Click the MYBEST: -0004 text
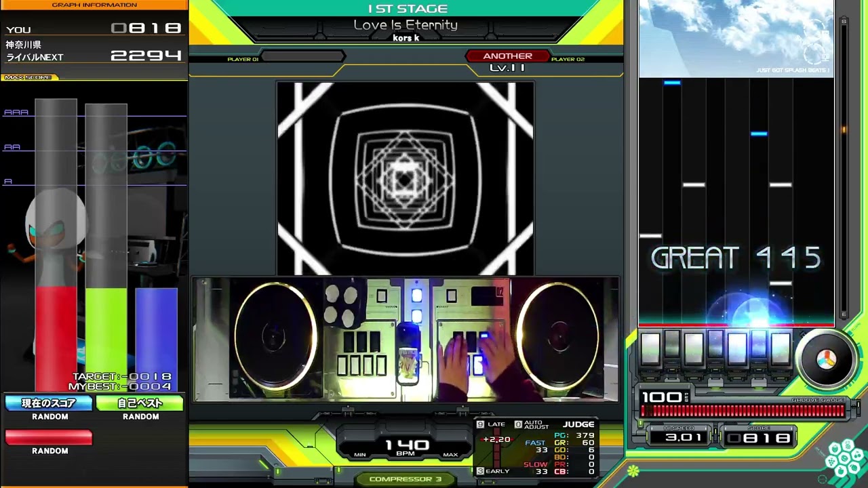Screen dimensions: 868x488 coord(119,386)
